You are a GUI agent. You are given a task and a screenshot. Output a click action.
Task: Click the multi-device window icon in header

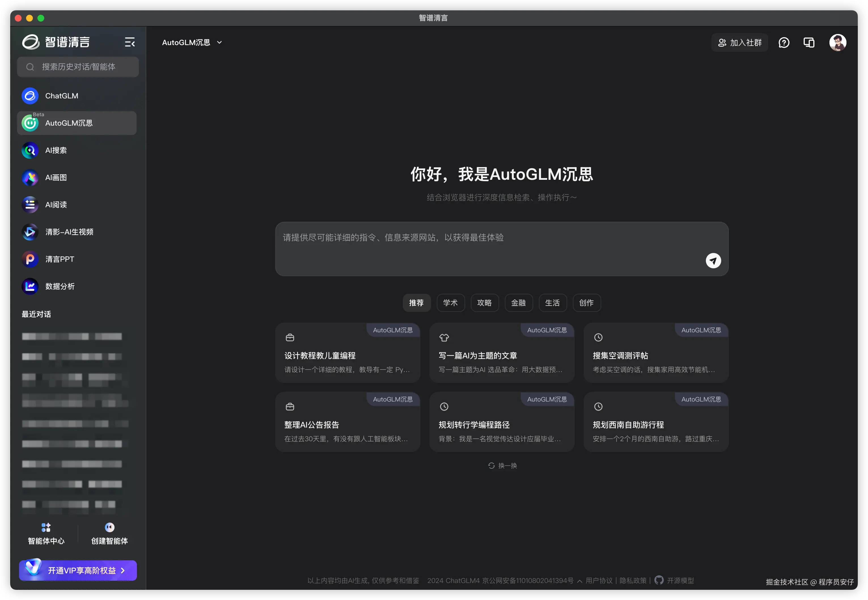pyautogui.click(x=809, y=43)
